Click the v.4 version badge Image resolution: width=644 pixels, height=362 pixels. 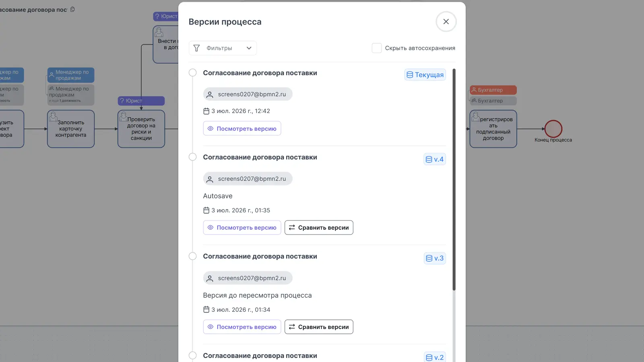[435, 159]
